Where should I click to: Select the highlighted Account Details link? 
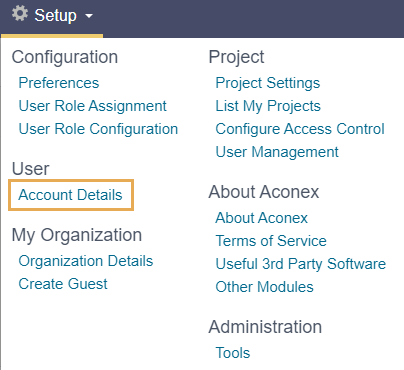[x=70, y=195]
